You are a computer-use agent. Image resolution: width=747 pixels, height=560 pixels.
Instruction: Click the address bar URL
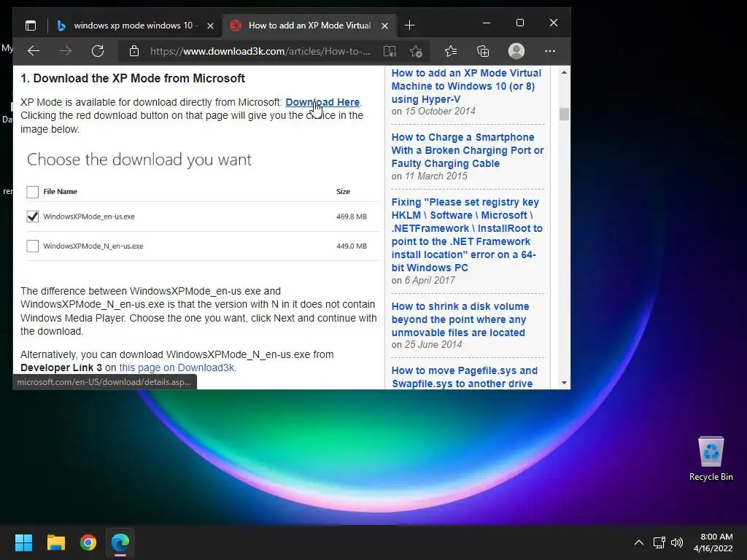click(x=260, y=51)
